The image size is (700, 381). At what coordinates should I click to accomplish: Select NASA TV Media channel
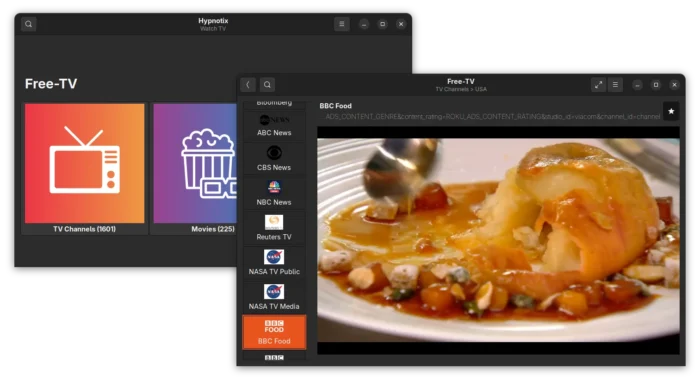pos(274,298)
